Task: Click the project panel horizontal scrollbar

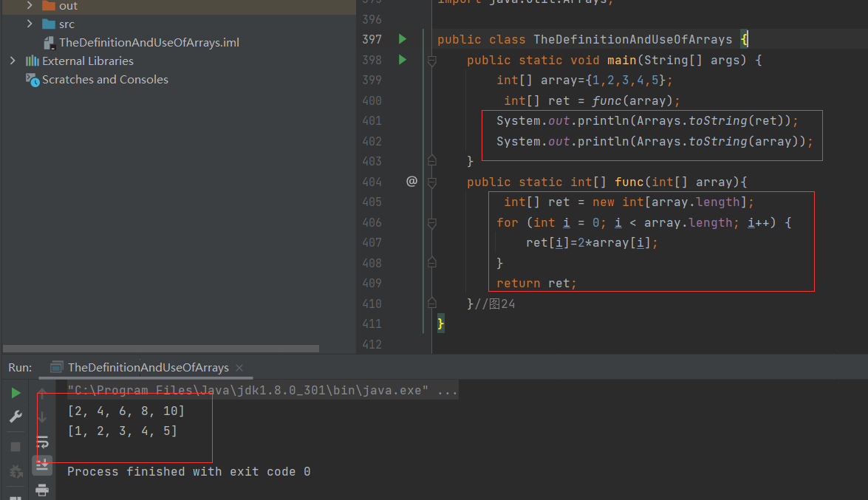Action: 161,349
